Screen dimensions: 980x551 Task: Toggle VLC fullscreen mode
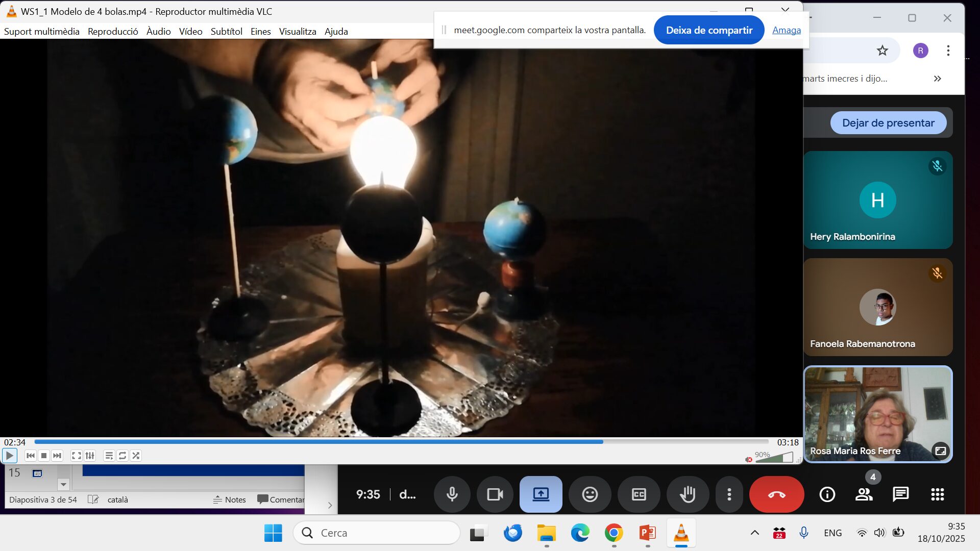coord(76,456)
